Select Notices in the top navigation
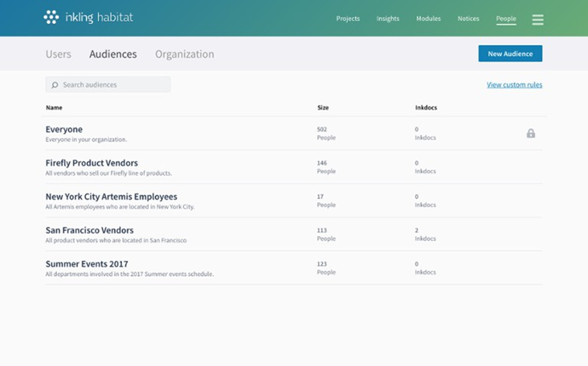The width and height of the screenshot is (588, 366). coord(468,19)
